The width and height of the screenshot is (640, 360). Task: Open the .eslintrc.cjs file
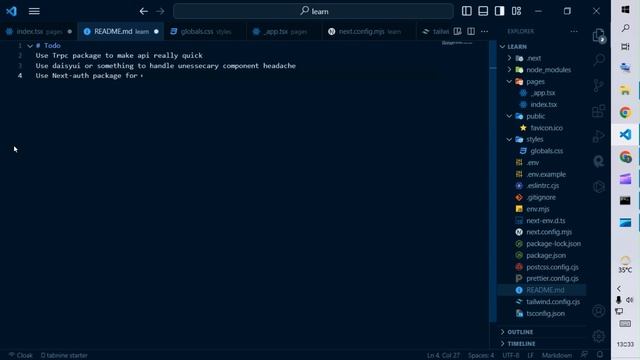click(x=542, y=186)
